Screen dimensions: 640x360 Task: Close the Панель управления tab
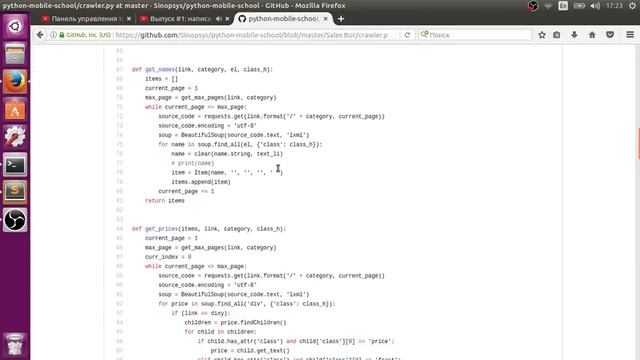(129, 19)
